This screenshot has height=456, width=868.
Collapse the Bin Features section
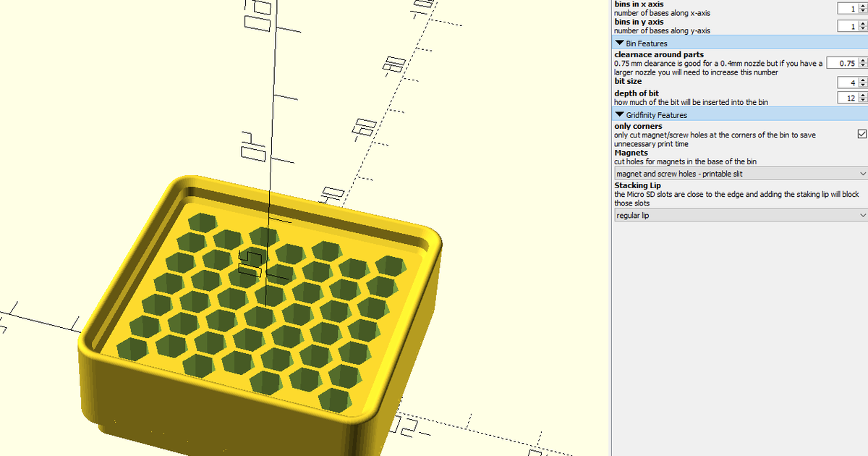tap(620, 43)
